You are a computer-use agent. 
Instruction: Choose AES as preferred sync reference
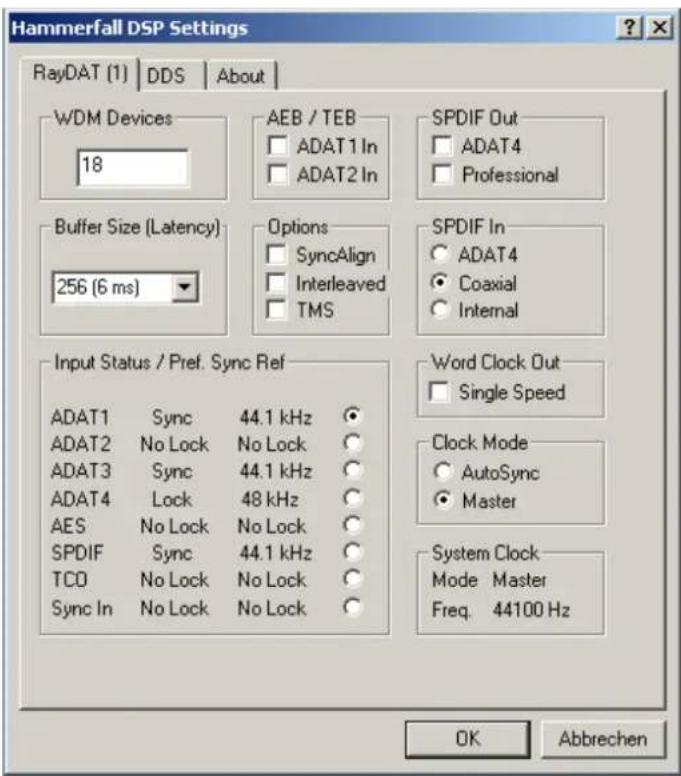tap(353, 525)
